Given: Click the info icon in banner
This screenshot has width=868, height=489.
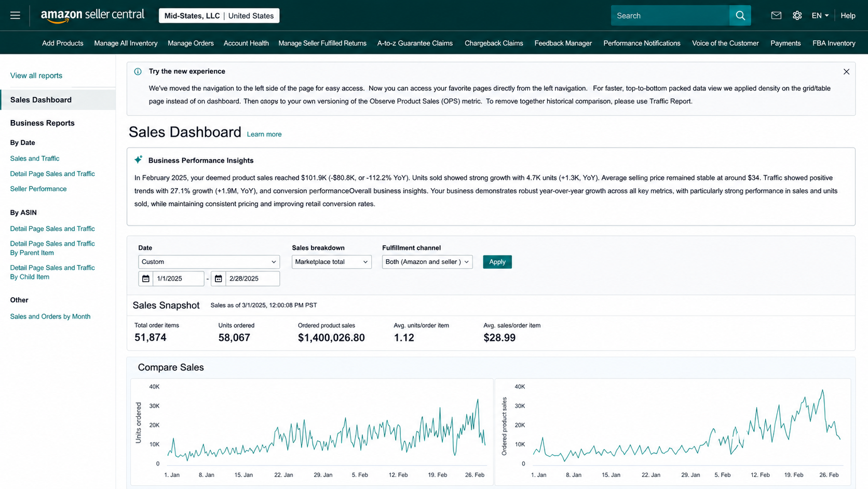Looking at the screenshot, I should [x=138, y=72].
